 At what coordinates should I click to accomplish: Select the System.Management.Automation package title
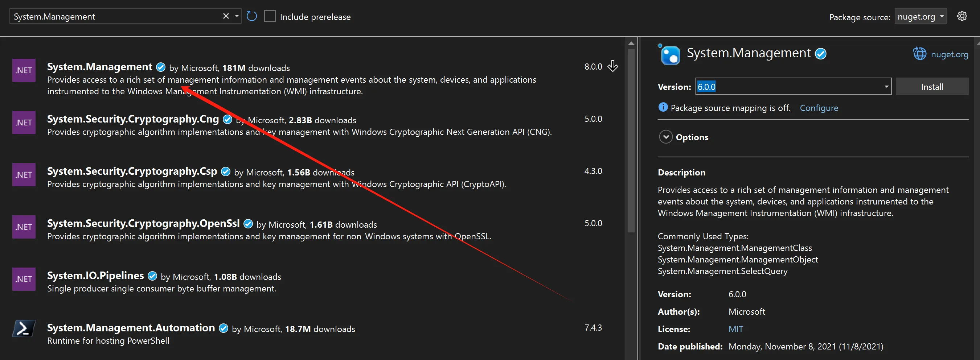tap(131, 328)
